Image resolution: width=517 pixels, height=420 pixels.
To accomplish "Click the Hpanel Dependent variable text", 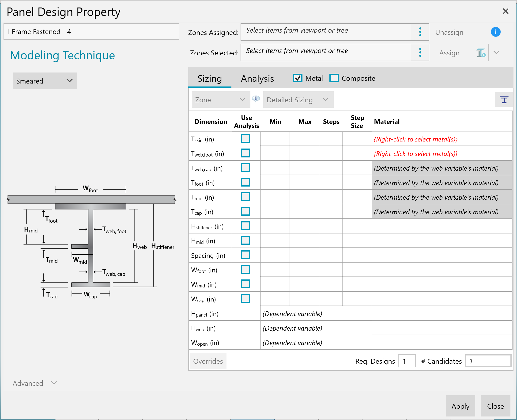I will 292,313.
